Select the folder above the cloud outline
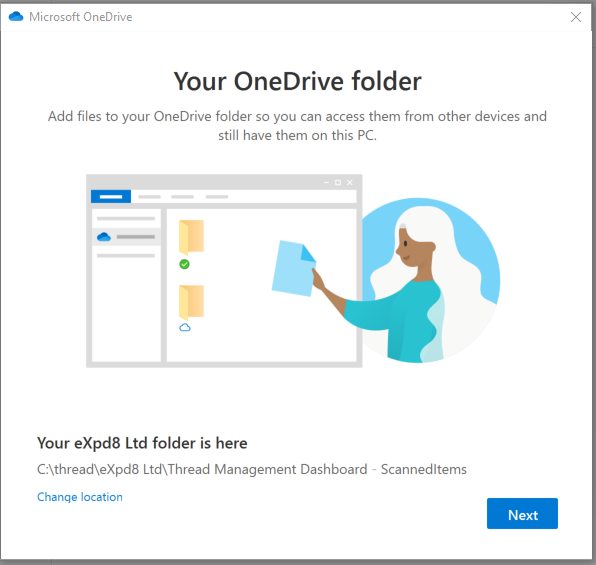The image size is (596, 565). 191,302
